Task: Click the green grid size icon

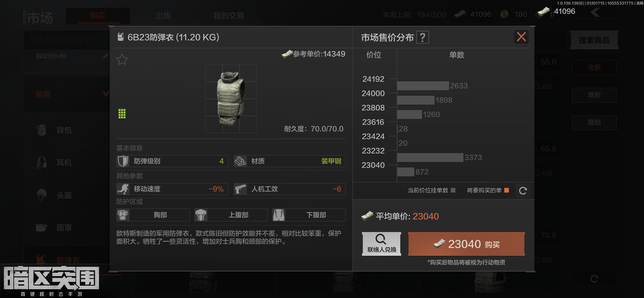Action: pyautogui.click(x=122, y=113)
